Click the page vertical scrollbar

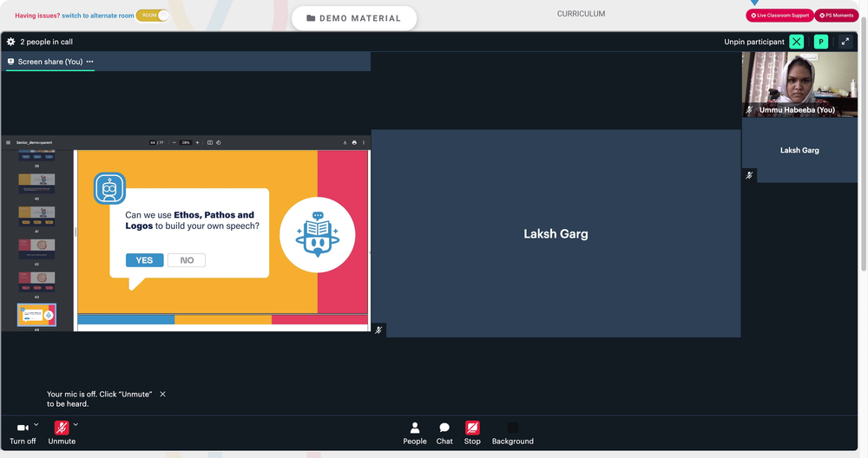tap(863, 144)
